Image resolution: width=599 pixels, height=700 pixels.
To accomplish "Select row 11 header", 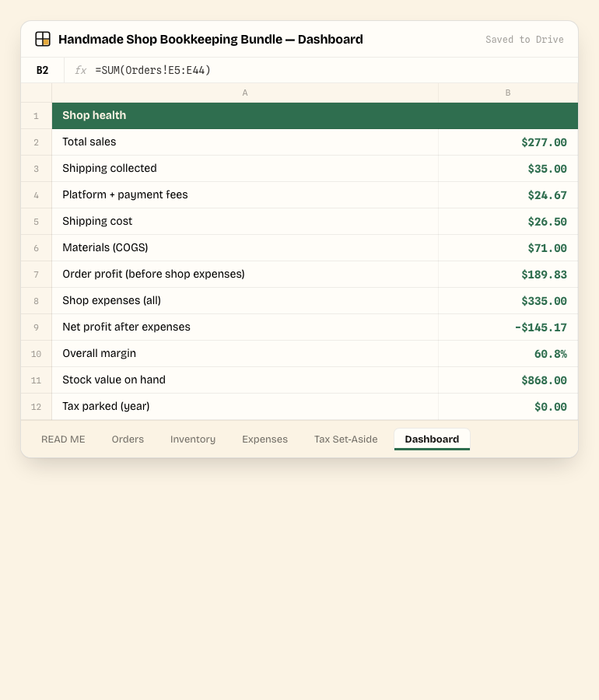I will 36,380.
